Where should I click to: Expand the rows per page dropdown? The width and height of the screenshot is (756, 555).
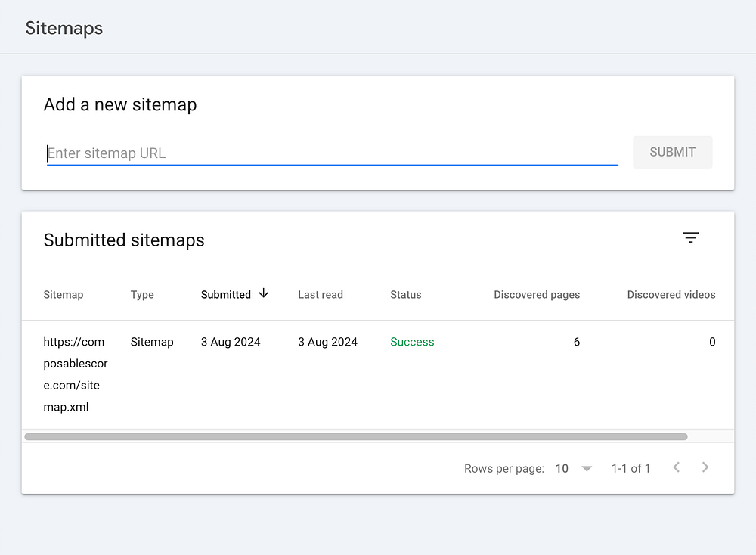point(587,469)
